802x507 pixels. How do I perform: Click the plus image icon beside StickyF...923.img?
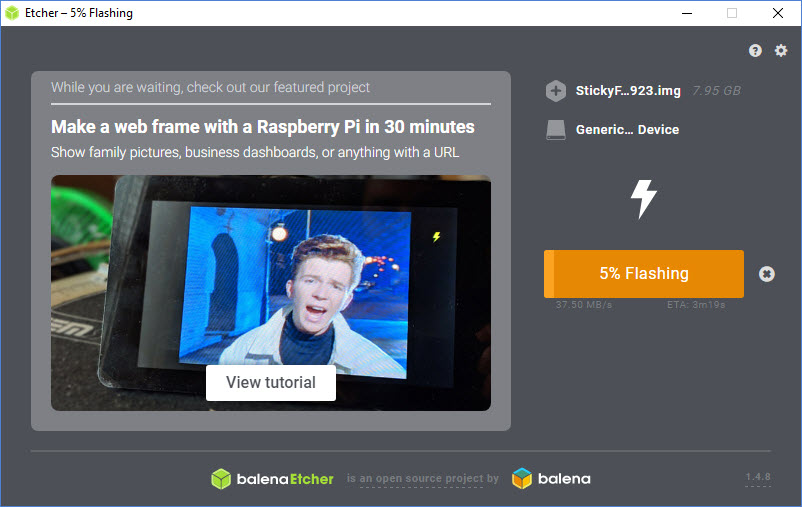point(555,91)
